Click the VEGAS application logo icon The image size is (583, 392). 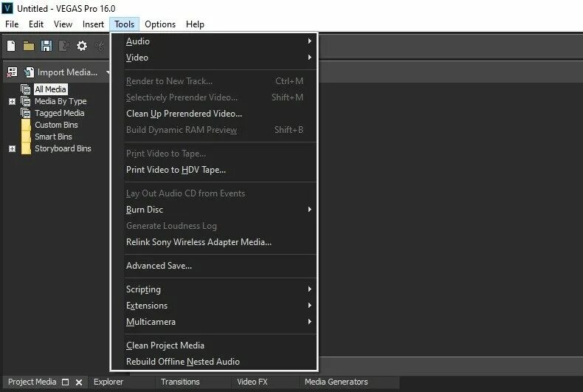pos(7,8)
